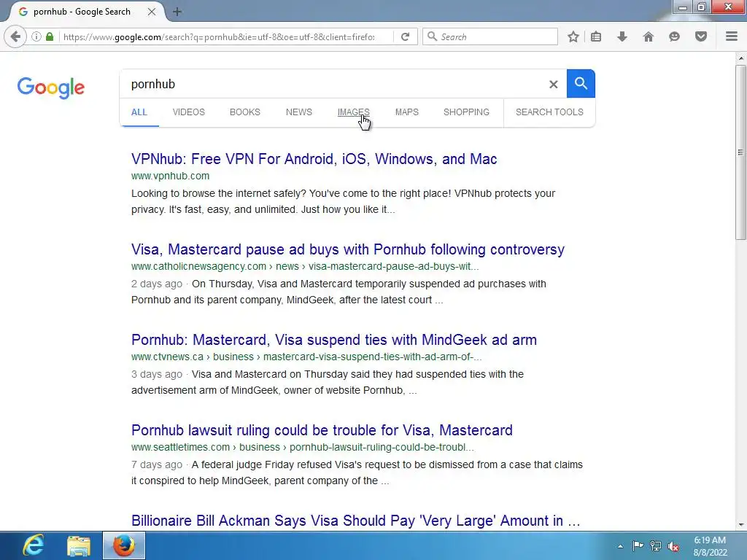This screenshot has width=747, height=560.
Task: Open Windows Explorer from the taskbar
Action: pyautogui.click(x=79, y=545)
